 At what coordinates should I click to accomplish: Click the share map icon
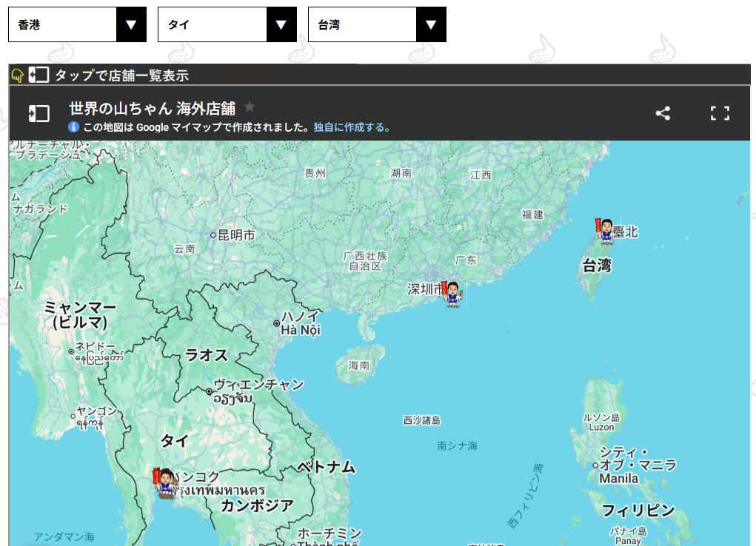click(663, 113)
